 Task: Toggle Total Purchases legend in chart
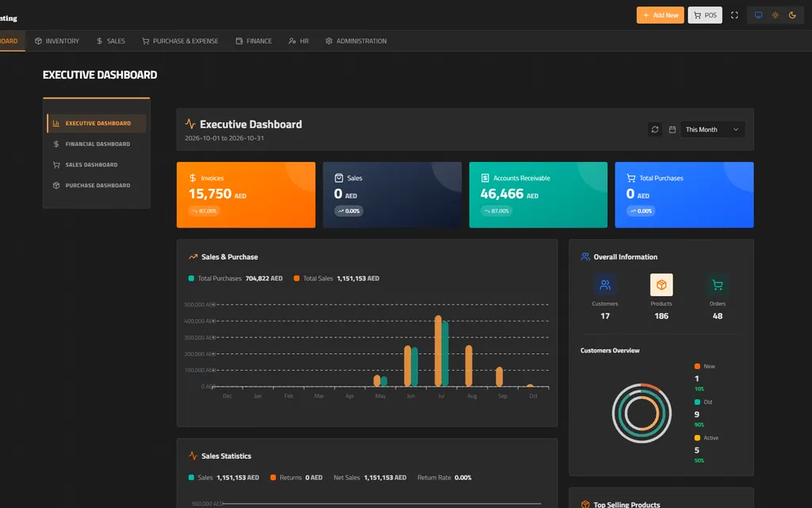(235, 279)
